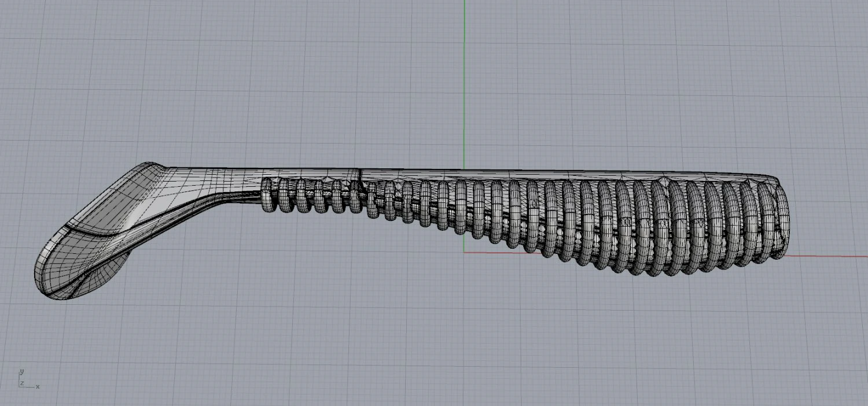Select the smallest rib ring nearest the tail

click(x=267, y=194)
